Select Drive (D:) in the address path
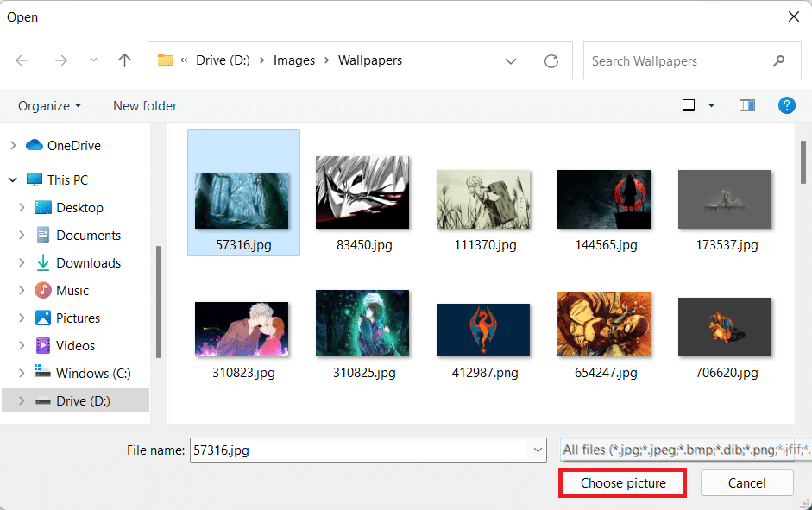Viewport: 812px width, 510px height. pyautogui.click(x=223, y=60)
